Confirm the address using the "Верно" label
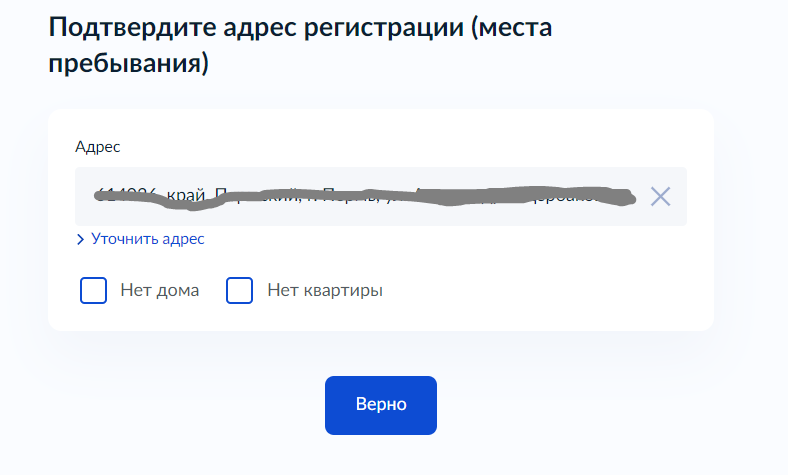This screenshot has width=788, height=475. click(x=381, y=405)
